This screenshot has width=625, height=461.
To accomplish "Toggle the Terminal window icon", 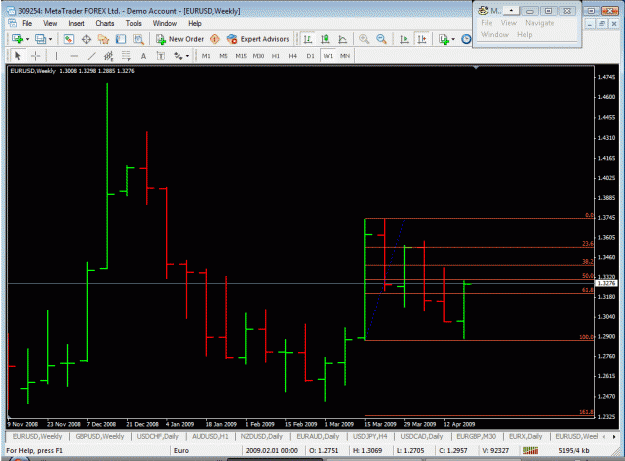I will pos(121,39).
